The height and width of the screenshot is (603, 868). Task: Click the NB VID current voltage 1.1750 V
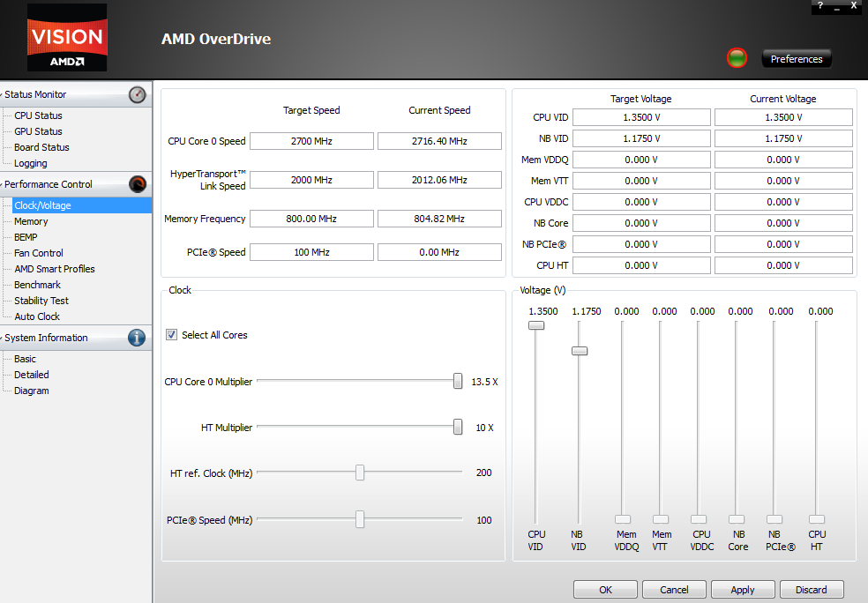click(x=783, y=138)
